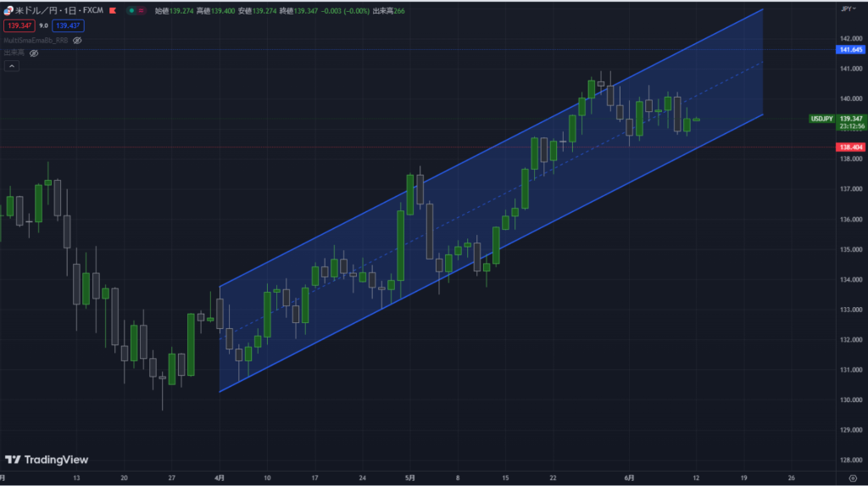Viewport: 868px width, 486px height.
Task: Click the 9.0 spread value
Action: point(42,26)
